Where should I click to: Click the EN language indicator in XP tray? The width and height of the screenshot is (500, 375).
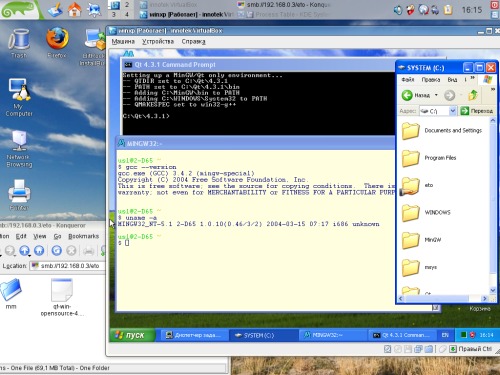pyautogui.click(x=445, y=335)
